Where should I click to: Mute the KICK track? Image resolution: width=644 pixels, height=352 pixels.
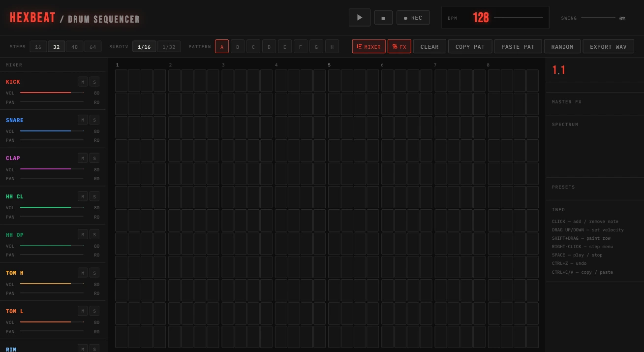(x=83, y=81)
